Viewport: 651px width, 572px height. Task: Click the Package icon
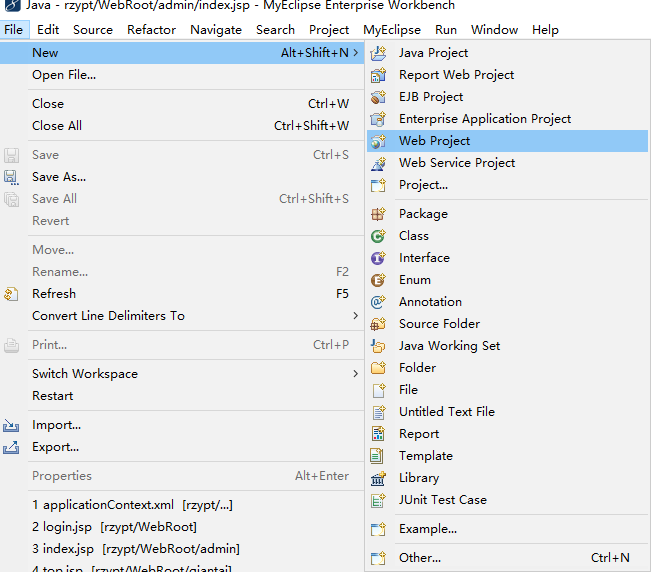coord(378,214)
